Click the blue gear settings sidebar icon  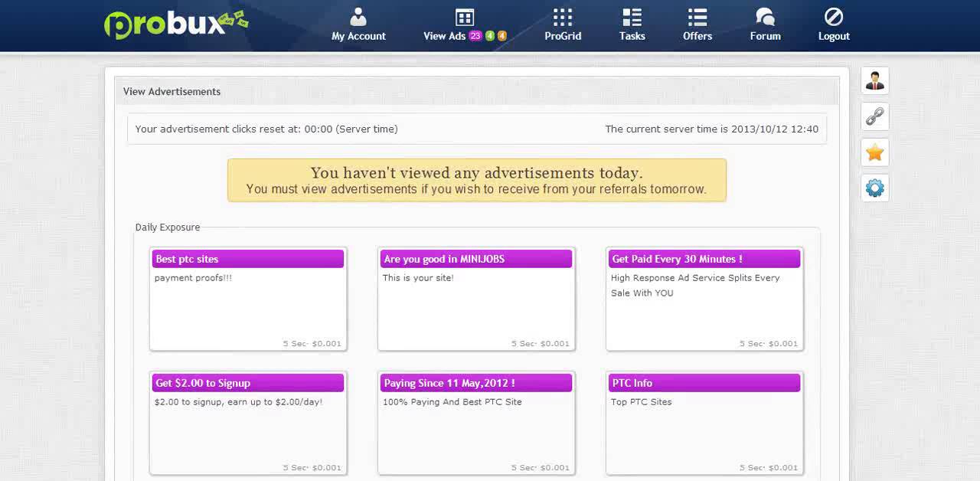tap(875, 188)
